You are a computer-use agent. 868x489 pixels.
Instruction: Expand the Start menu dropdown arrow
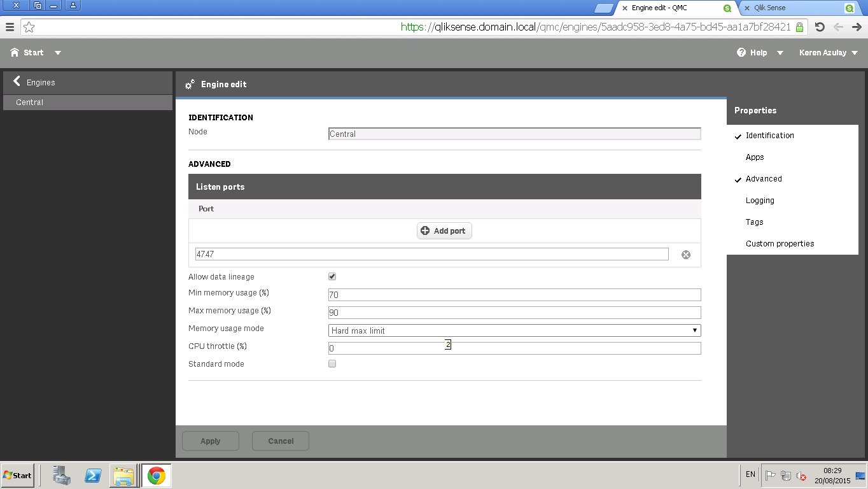58,53
